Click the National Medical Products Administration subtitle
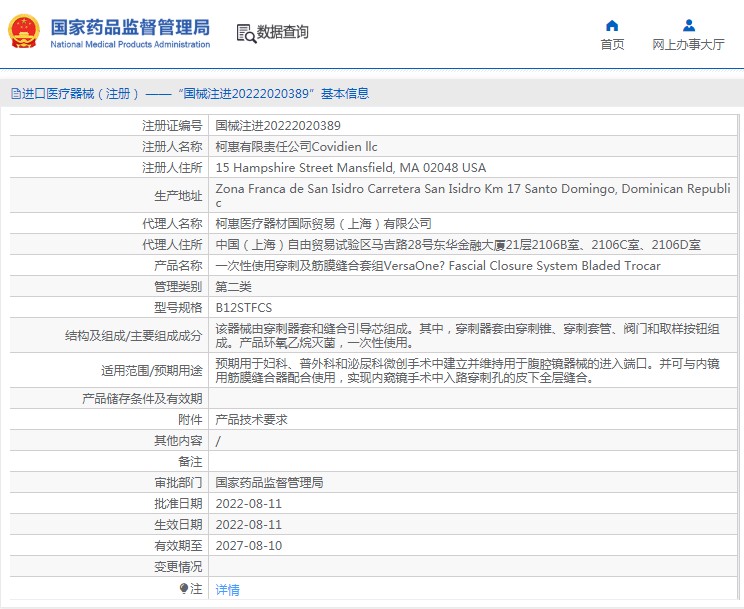This screenshot has height=609, width=744. coord(130,45)
